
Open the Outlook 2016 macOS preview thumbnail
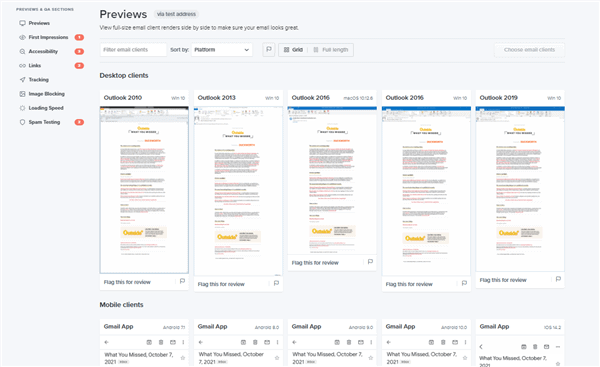tap(332, 180)
